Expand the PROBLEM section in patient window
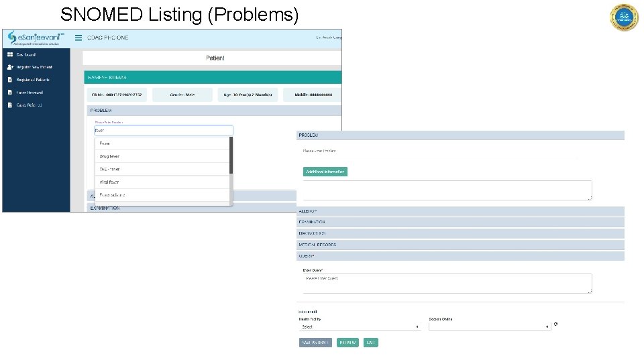 pos(214,111)
